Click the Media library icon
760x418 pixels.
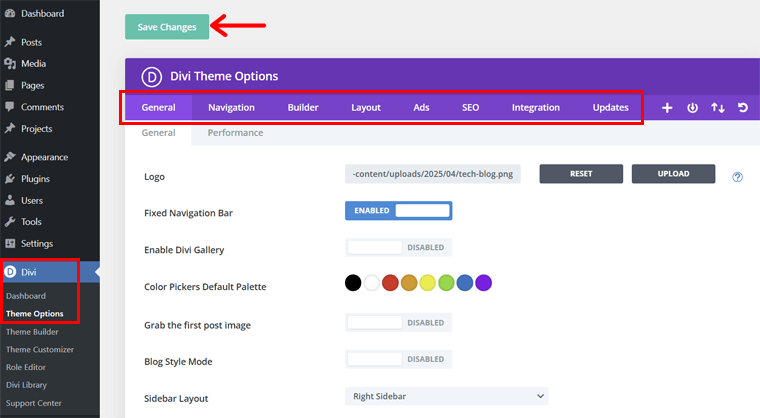point(10,64)
